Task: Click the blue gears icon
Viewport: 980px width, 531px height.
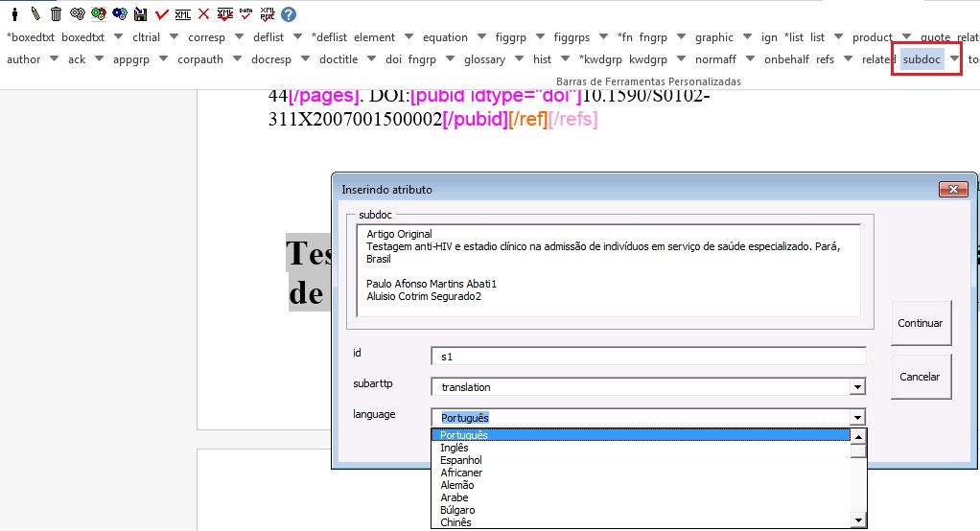Action: point(119,14)
